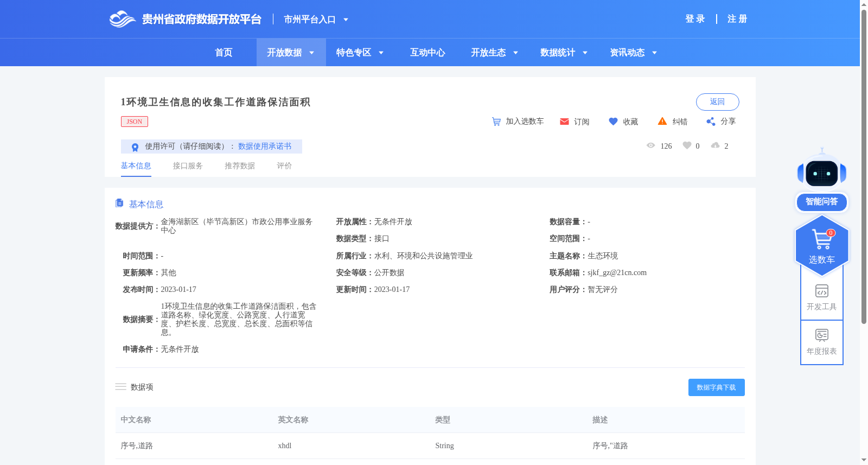Click the String type cell

click(x=444, y=446)
